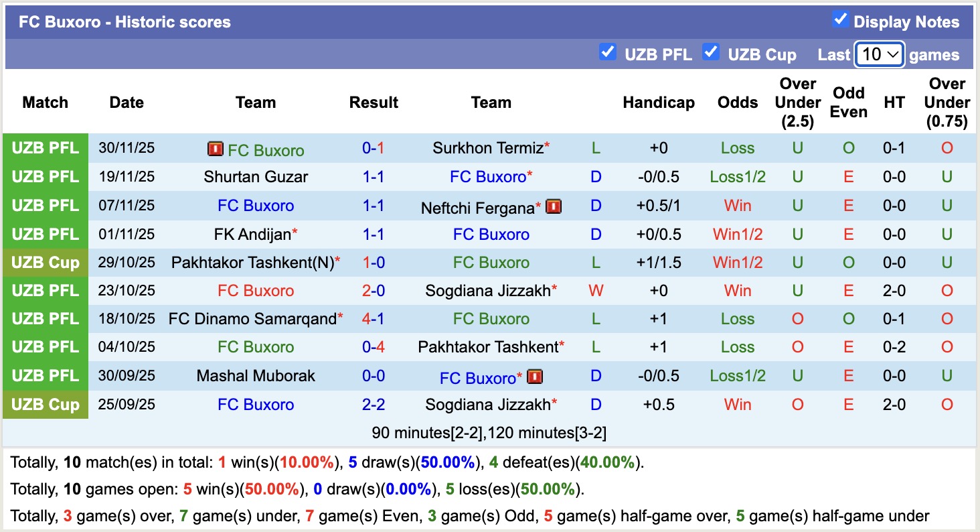The width and height of the screenshot is (980, 532).
Task: Open the Surkhon Termiz team link
Action: click(x=487, y=148)
